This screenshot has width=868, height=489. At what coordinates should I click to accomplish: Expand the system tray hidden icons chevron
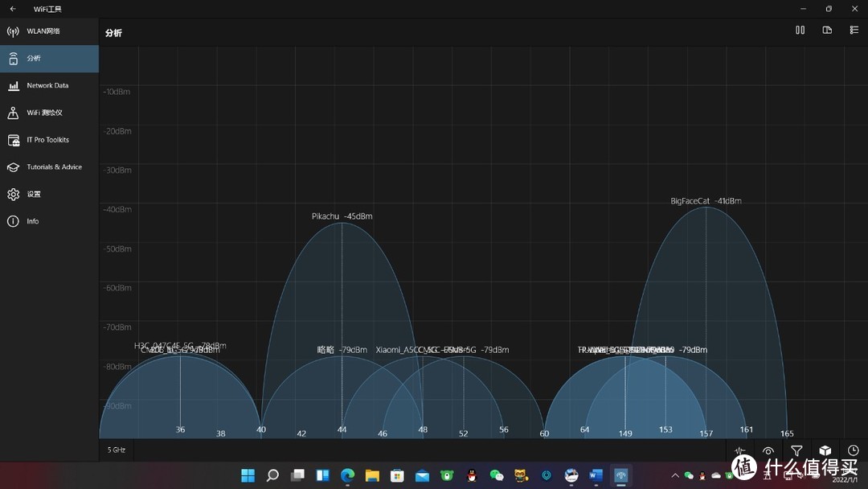tap(676, 475)
